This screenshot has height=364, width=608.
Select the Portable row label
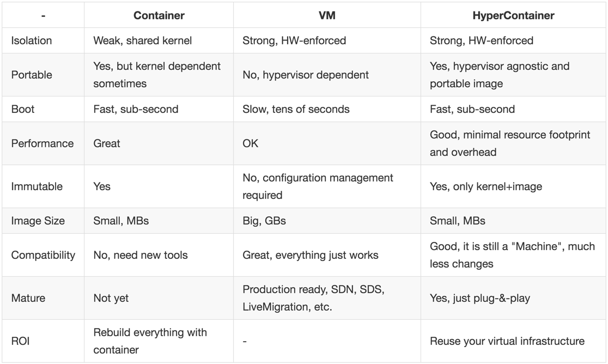point(32,75)
